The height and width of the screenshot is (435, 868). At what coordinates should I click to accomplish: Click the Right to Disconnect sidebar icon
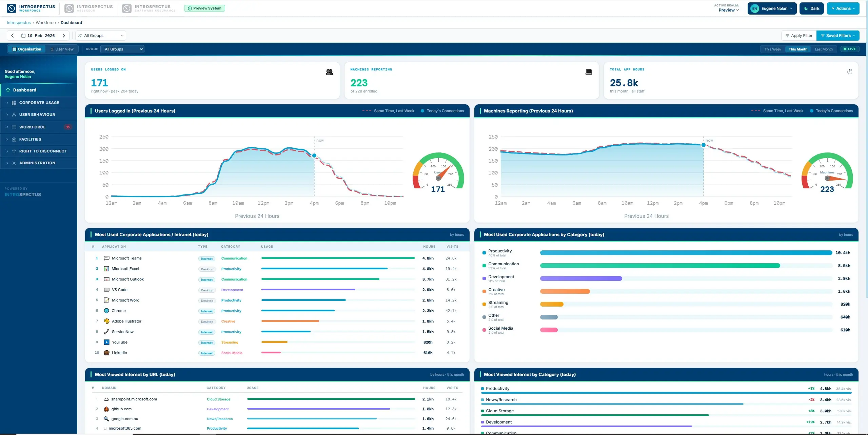pos(14,151)
